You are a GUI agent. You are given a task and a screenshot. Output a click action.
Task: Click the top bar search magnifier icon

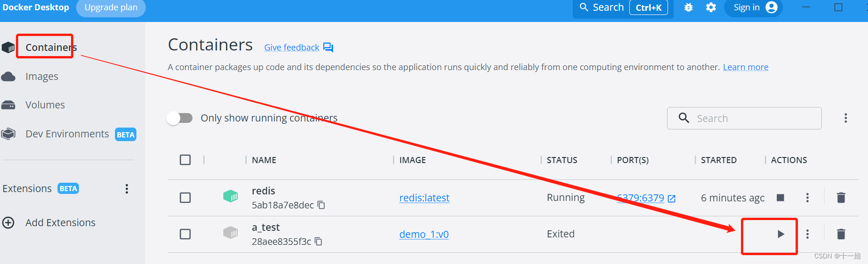(x=584, y=7)
